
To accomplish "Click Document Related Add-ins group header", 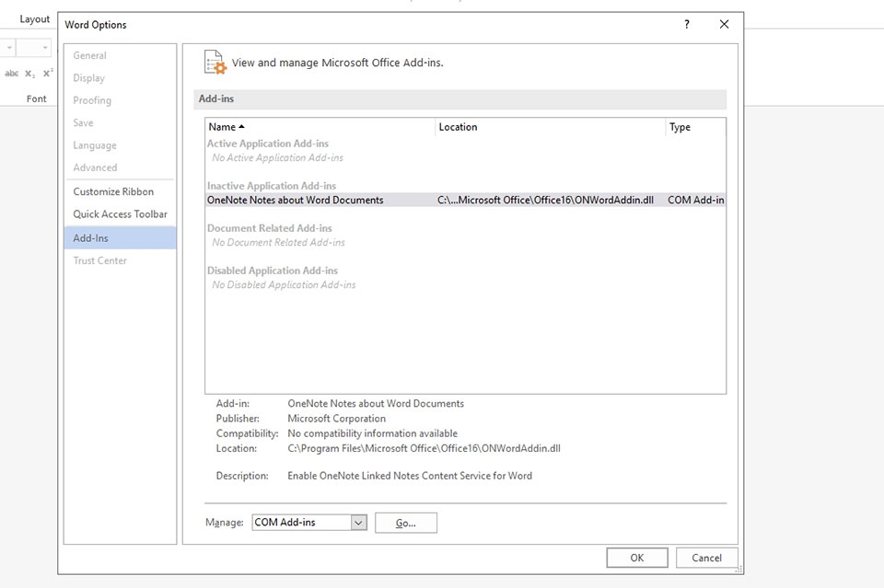I will (x=270, y=228).
